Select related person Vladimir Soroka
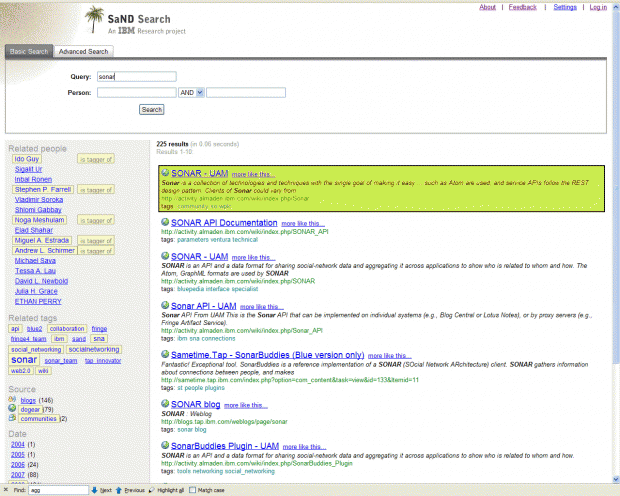 pyautogui.click(x=39, y=199)
